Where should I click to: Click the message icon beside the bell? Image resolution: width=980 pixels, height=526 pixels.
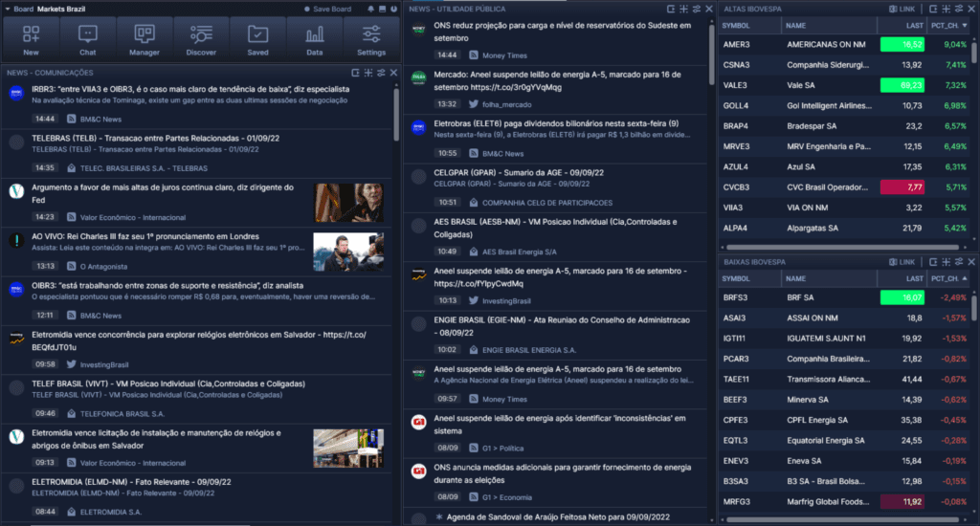(x=382, y=9)
